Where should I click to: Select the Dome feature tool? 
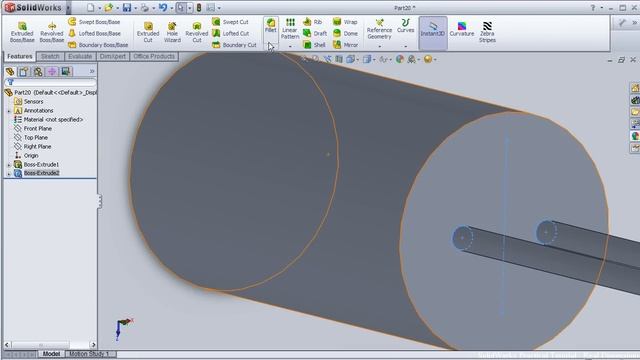pos(345,33)
